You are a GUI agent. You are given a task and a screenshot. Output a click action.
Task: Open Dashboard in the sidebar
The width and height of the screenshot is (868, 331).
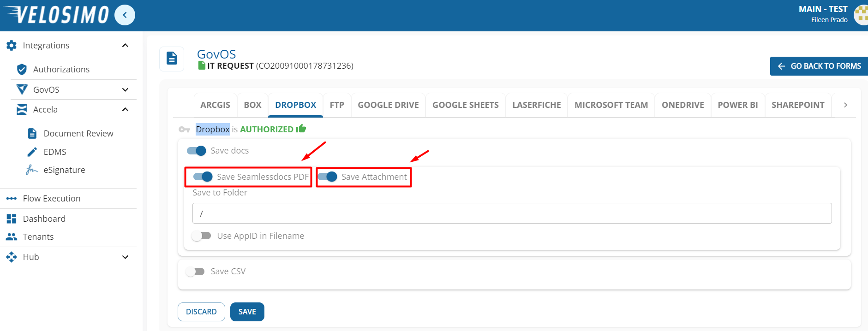[x=44, y=219]
